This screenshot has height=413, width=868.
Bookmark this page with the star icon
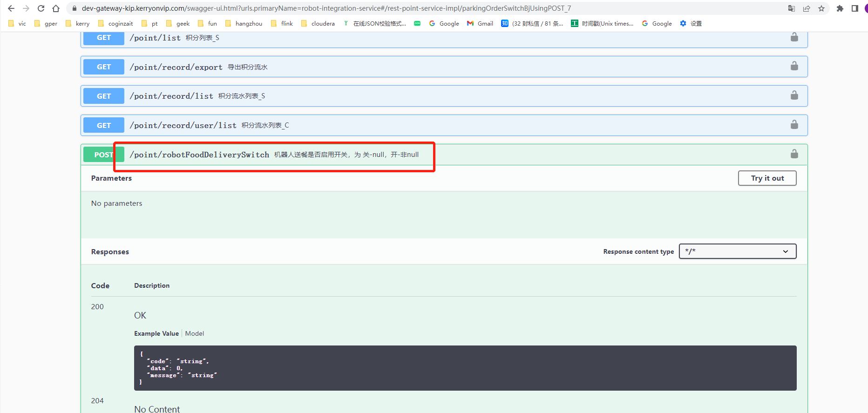[821, 8]
